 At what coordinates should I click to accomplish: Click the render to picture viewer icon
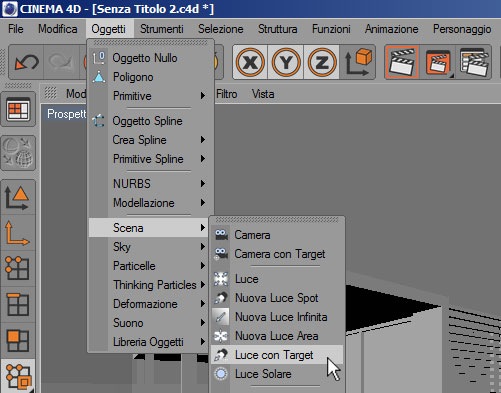438,62
